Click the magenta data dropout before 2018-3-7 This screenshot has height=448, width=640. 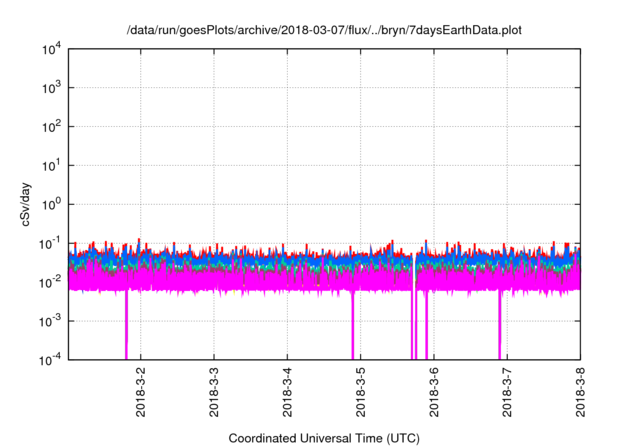[x=499, y=325]
